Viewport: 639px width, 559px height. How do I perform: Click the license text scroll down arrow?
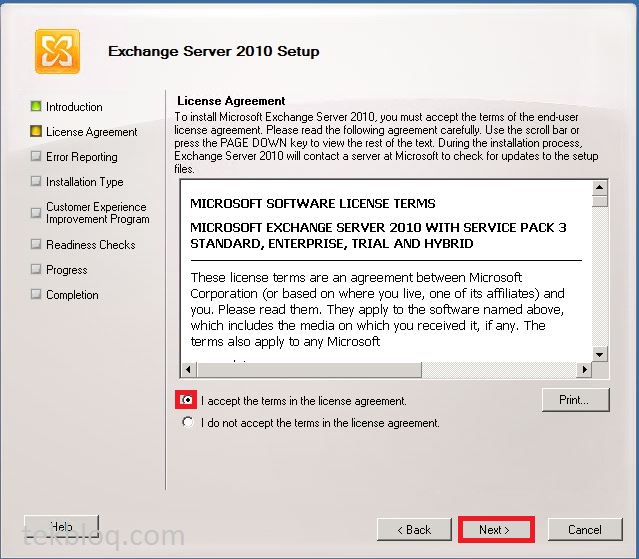point(599,354)
